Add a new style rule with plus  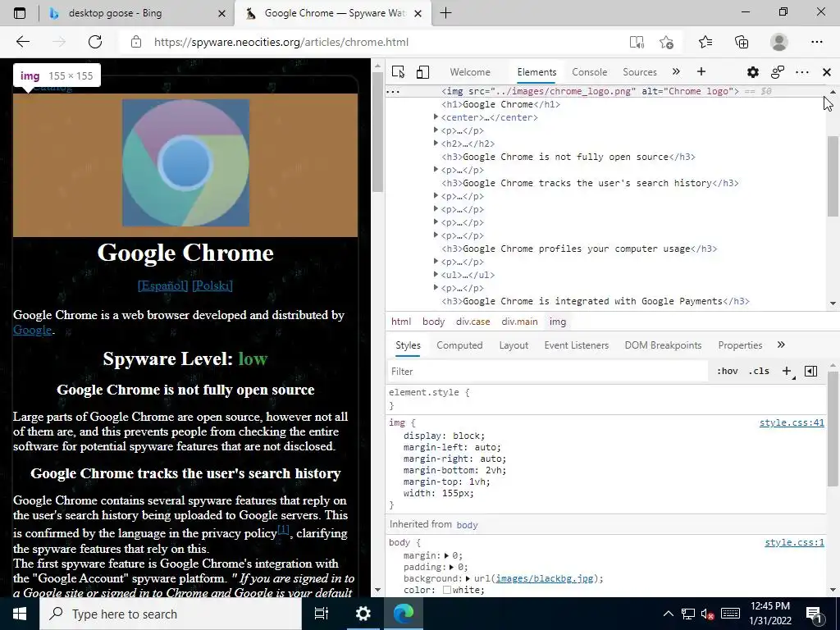(x=787, y=372)
